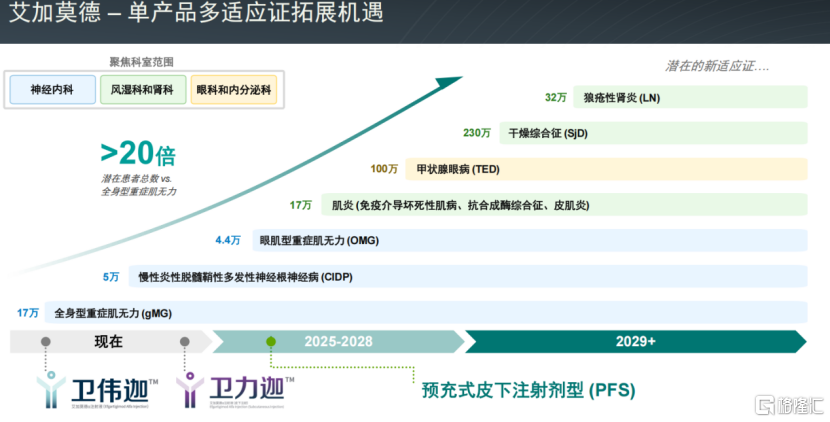Click the slide title 艾加莫德 – 单产品多适应证拓展机遇
The width and height of the screenshot is (830, 422).
coord(196,13)
